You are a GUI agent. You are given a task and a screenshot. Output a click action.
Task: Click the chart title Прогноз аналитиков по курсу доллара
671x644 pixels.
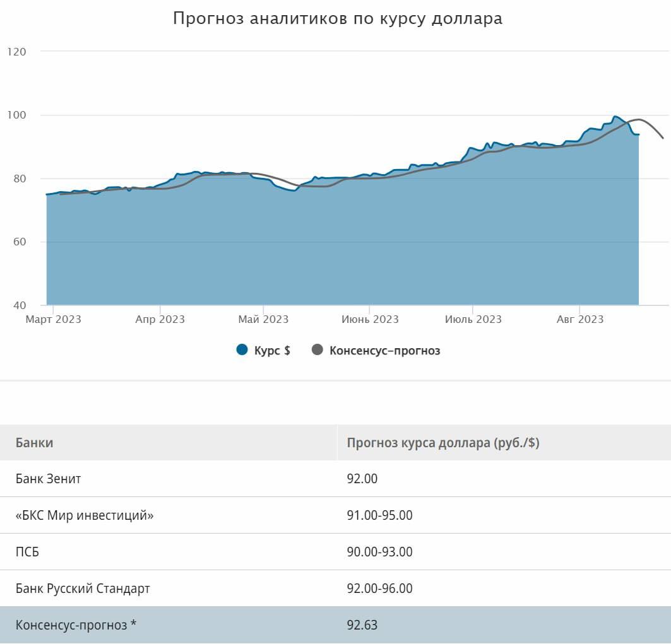338,18
